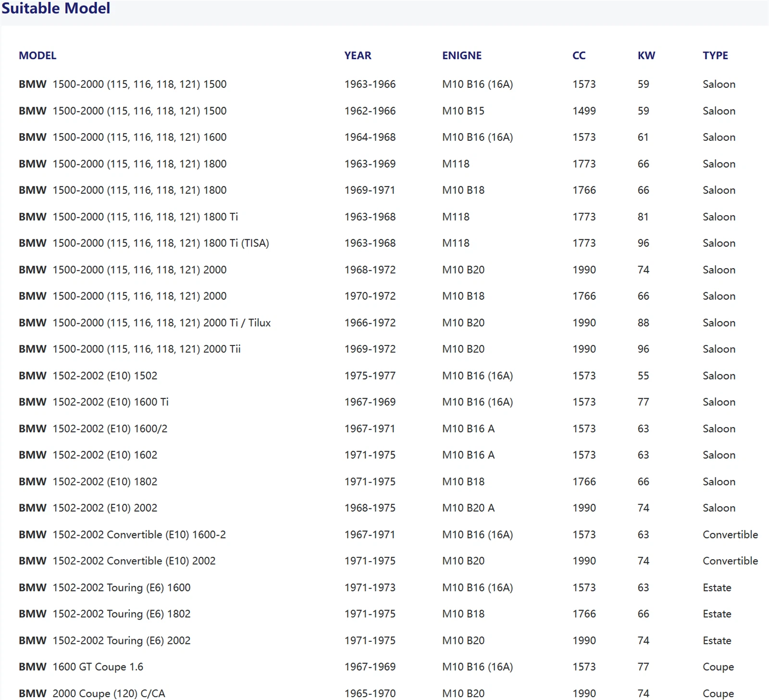769x700 pixels.
Task: Click the ENIGNE column header
Action: [462, 56]
